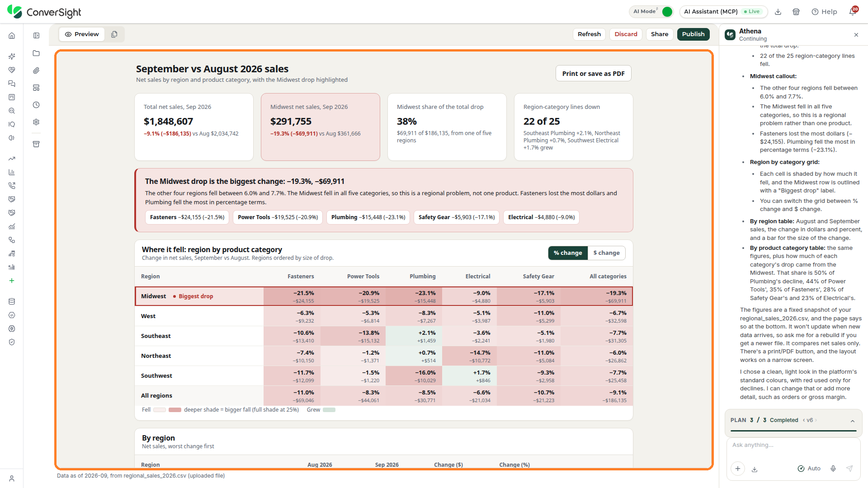The width and height of the screenshot is (868, 488).
Task: Click the notifications bell icon
Action: (853, 11)
